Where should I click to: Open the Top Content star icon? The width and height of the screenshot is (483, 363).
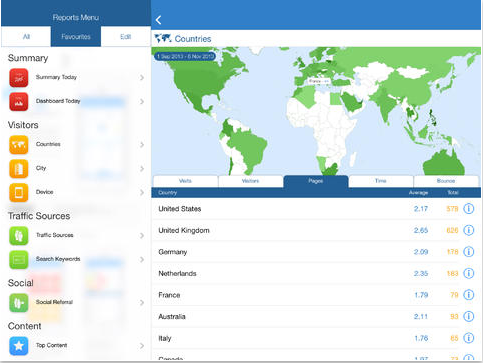coord(19,346)
